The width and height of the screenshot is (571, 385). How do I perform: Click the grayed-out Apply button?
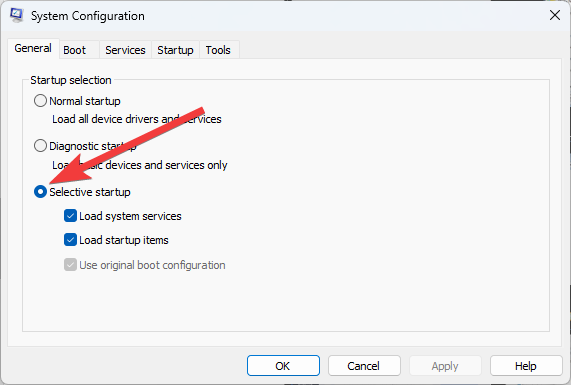445,366
